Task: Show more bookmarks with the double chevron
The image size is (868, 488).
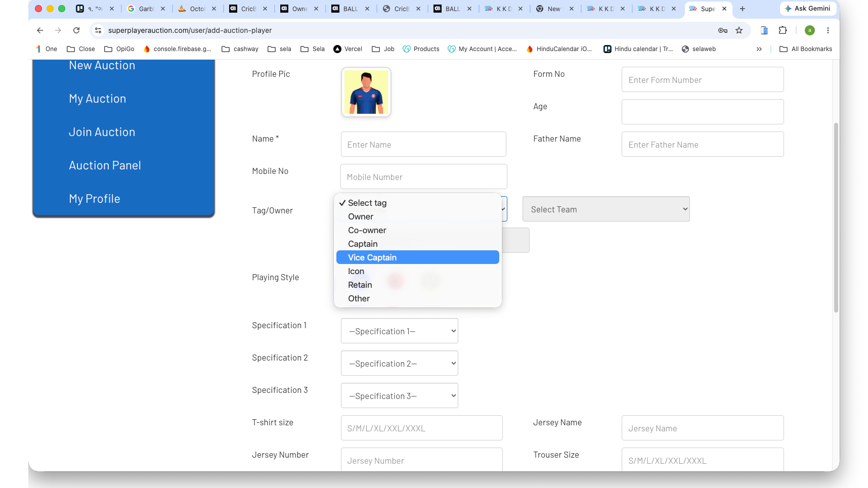Action: 759,49
